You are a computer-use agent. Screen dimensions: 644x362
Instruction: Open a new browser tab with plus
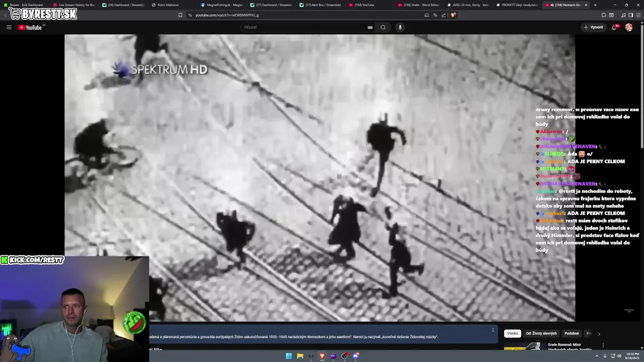(595, 5)
